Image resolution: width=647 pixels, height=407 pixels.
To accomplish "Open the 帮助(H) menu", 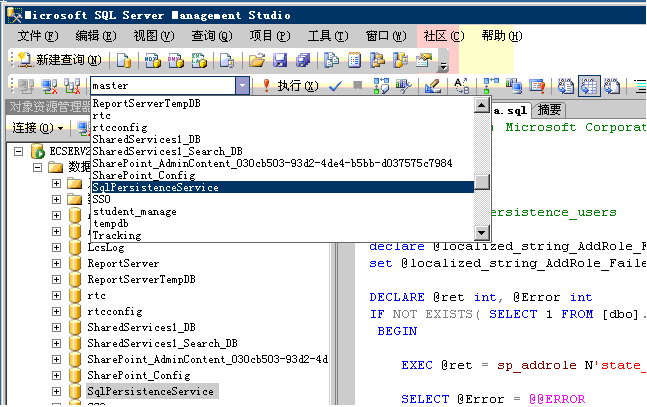I will tap(502, 36).
